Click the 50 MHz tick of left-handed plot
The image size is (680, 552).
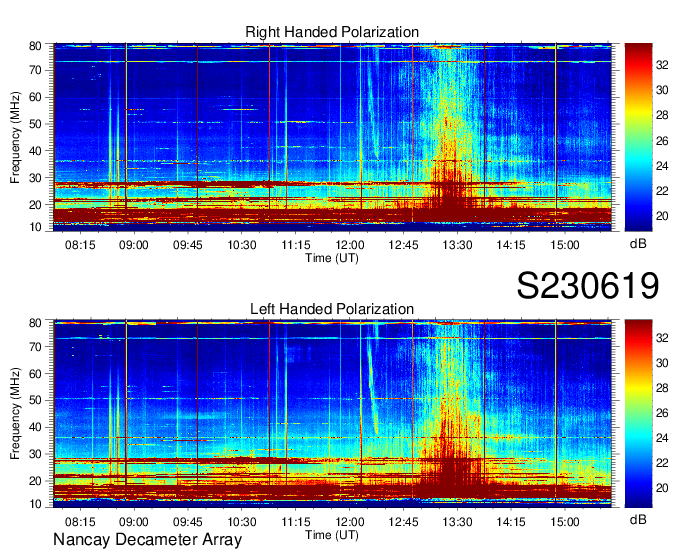pyautogui.click(x=35, y=400)
